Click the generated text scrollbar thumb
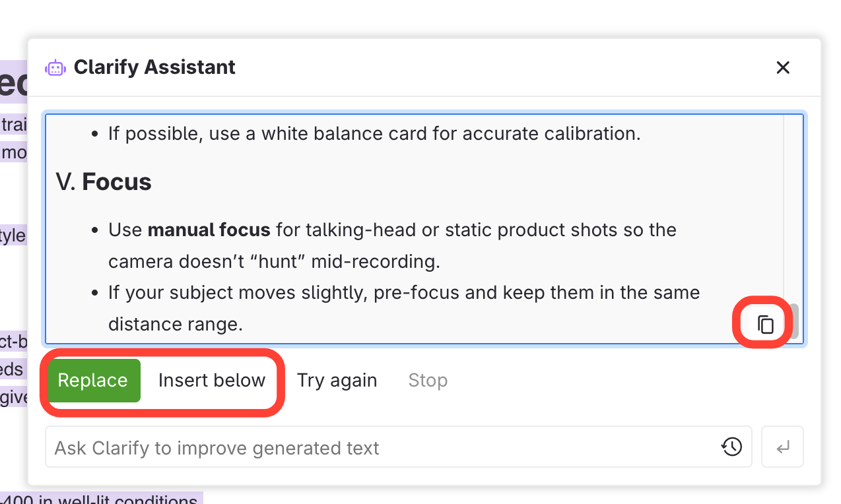 pos(795,321)
